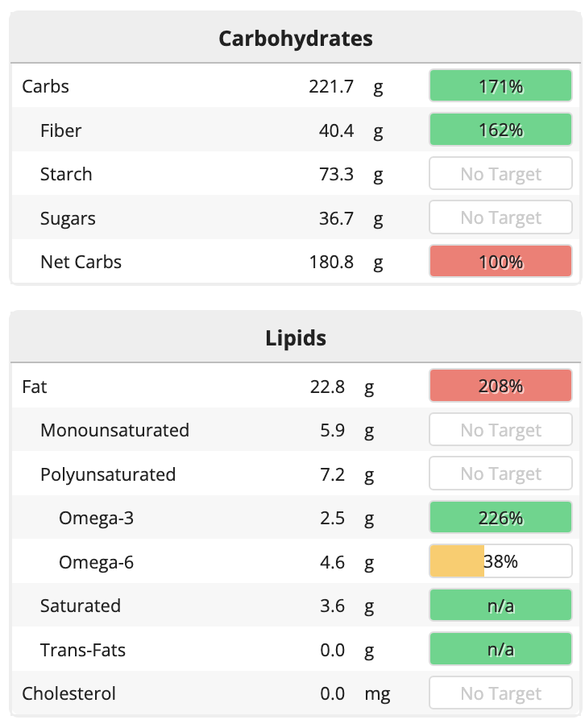Click the Saturated n/a indicator
585x728 pixels.
tap(500, 606)
